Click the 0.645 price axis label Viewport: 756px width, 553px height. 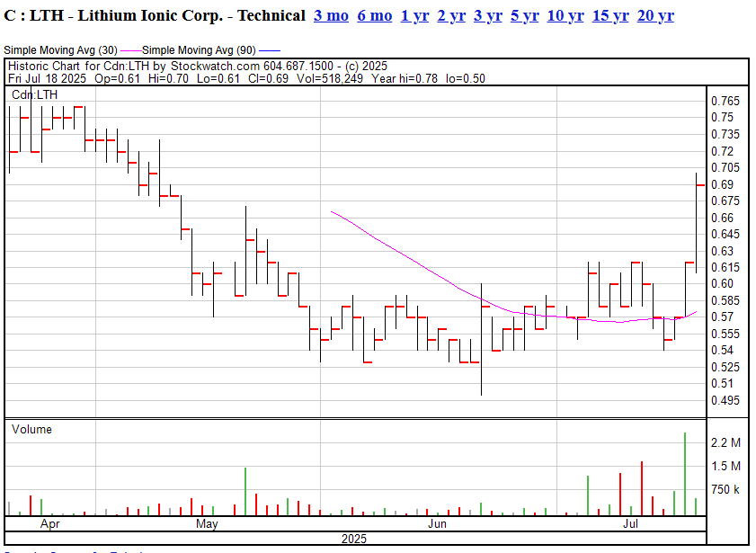pos(725,234)
